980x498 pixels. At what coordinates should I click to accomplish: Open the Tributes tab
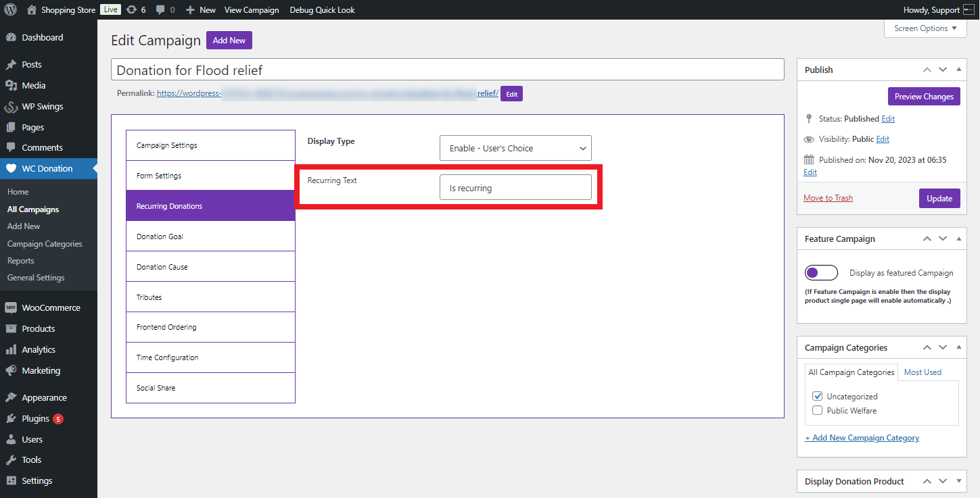tap(210, 297)
